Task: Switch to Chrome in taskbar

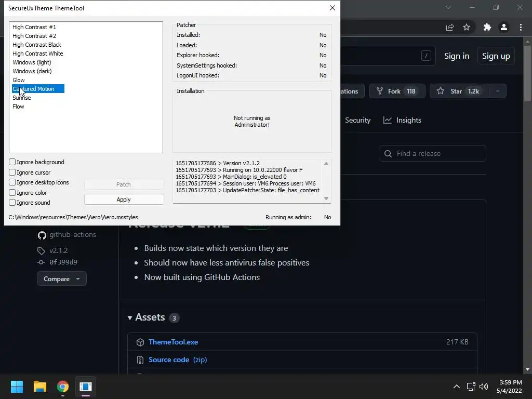Action: pos(63,387)
